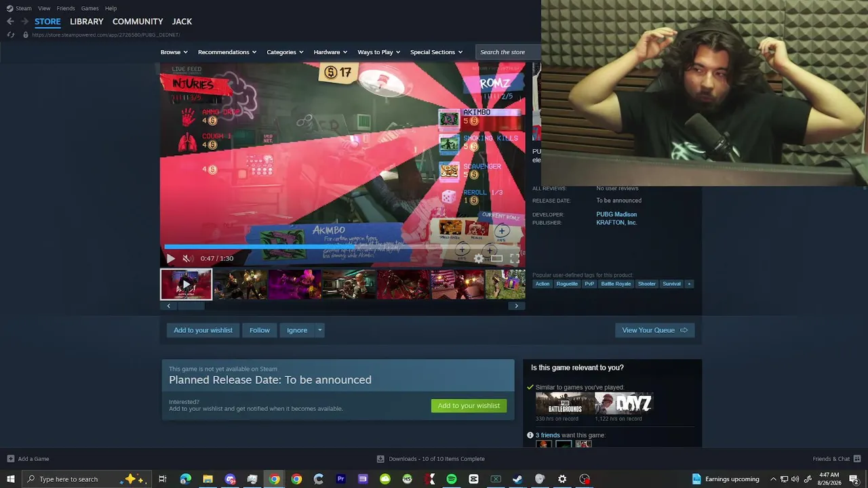Follow this game
868x488 pixels.
pos(260,330)
